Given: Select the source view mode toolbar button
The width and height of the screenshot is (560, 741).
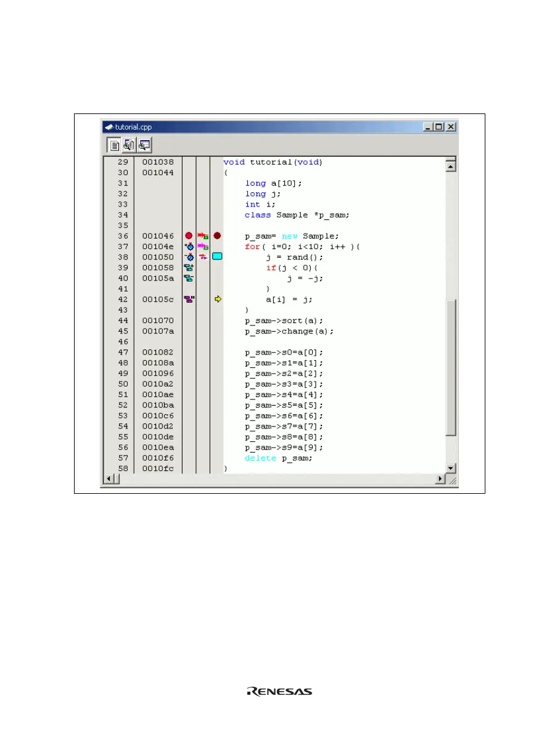Looking at the screenshot, I should pos(114,145).
